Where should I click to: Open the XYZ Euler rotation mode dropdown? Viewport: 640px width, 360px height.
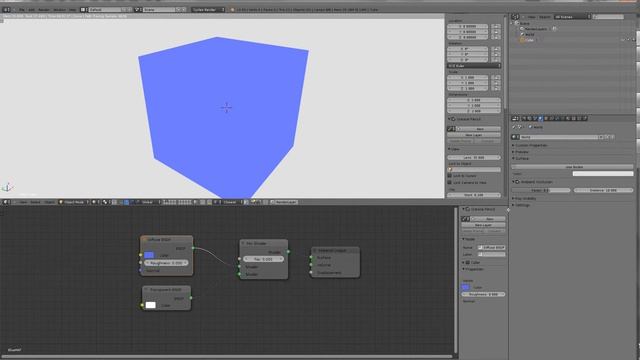[474, 66]
